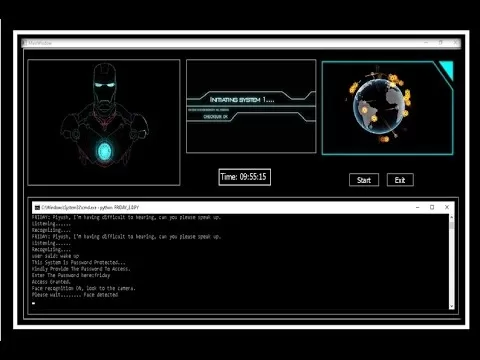Click the 'This System is Password Protected...' line

pos(79,263)
